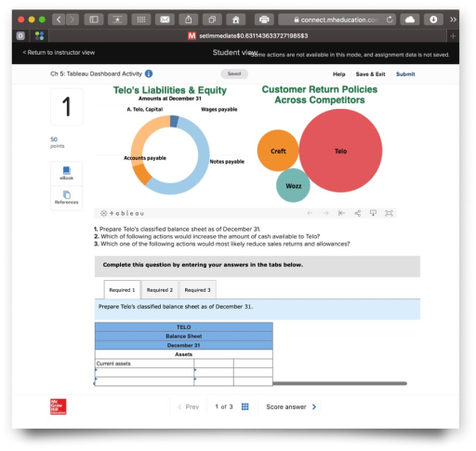Click the grid apps toolbar icon
This screenshot has height=451, width=476.
click(141, 20)
